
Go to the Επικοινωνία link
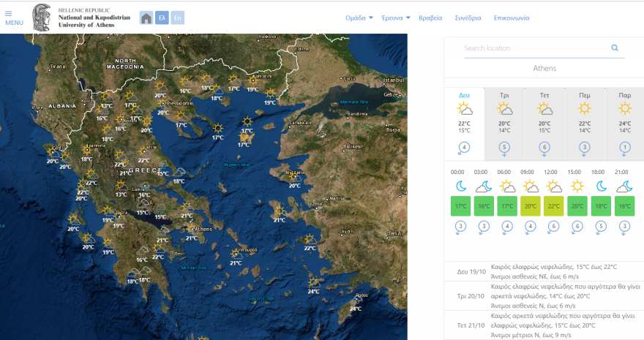pos(512,18)
